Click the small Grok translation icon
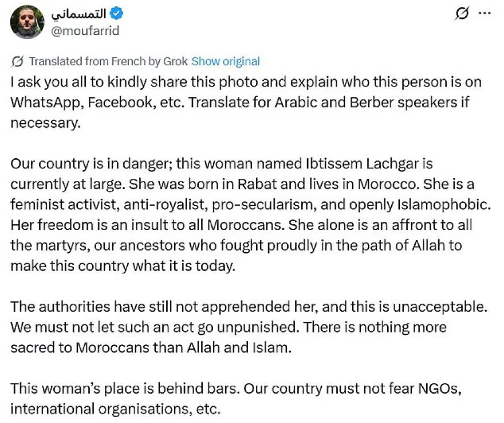This screenshot has width=504, height=423. (17, 61)
